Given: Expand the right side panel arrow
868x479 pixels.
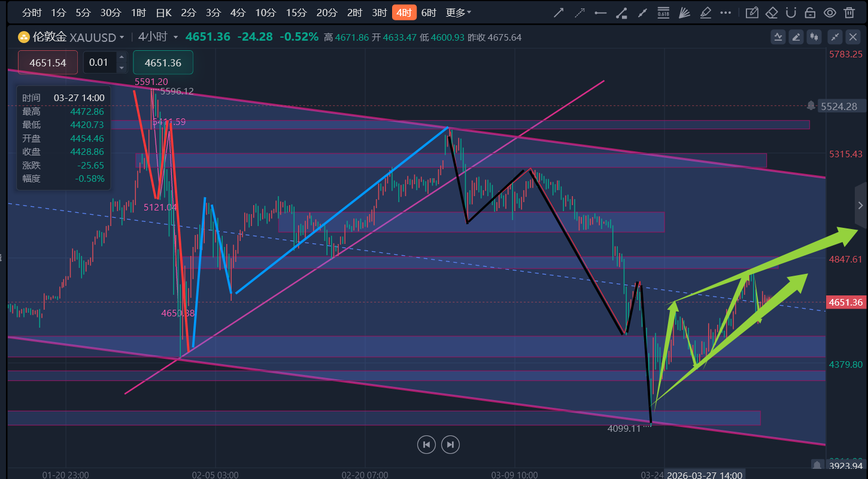Looking at the screenshot, I should [x=861, y=206].
